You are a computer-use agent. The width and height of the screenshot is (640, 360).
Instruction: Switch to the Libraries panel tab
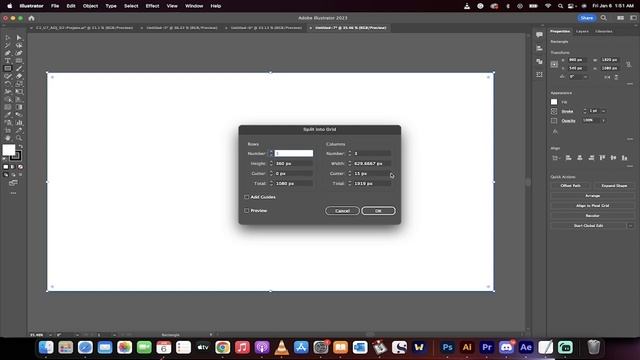click(604, 31)
